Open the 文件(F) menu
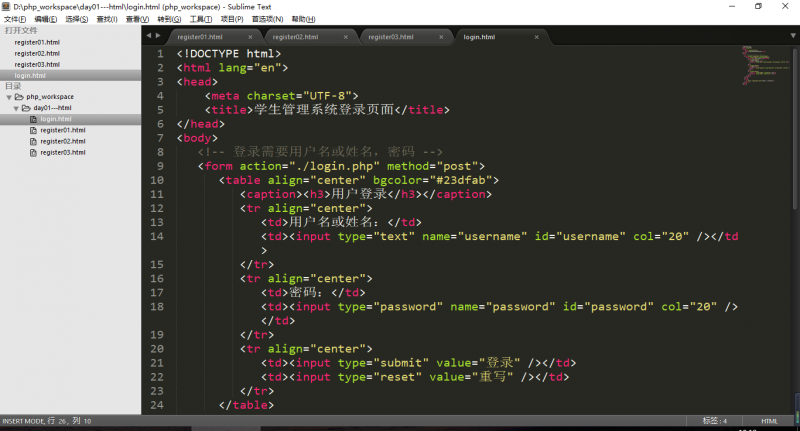Screen dimensions: 800x431 15,19
